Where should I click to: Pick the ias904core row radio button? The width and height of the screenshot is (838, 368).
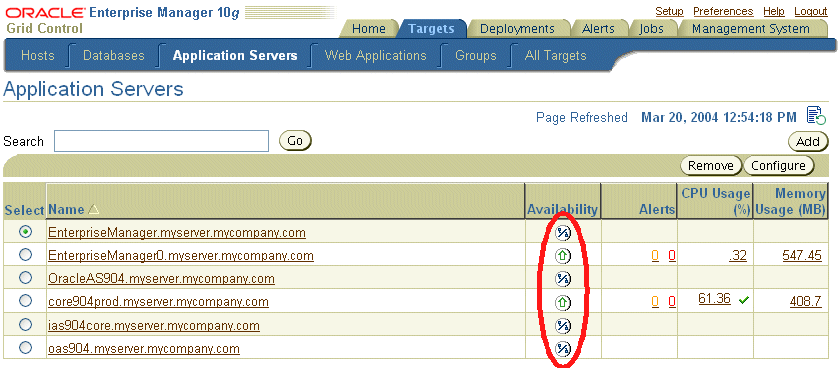[25, 324]
